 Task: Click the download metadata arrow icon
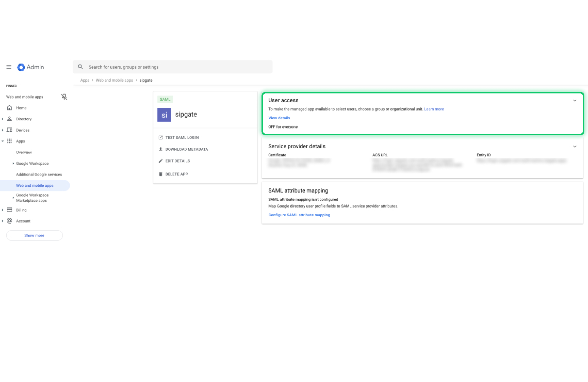(x=161, y=149)
